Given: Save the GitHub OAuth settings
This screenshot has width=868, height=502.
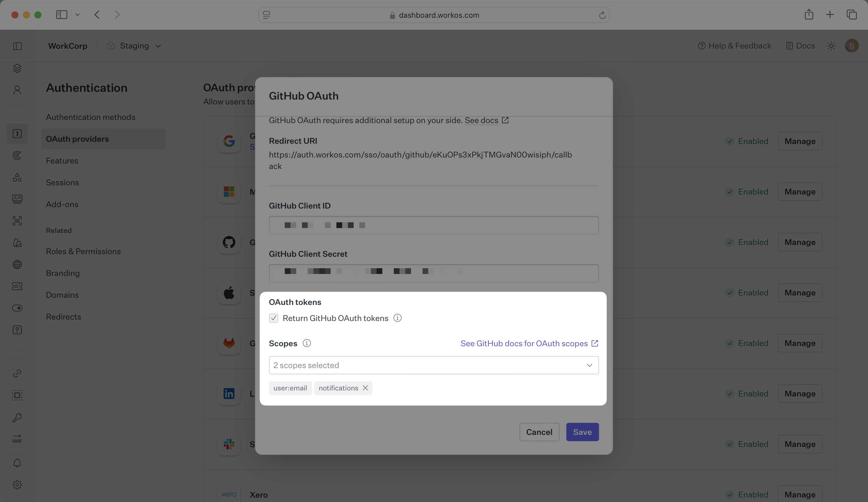Looking at the screenshot, I should [582, 432].
